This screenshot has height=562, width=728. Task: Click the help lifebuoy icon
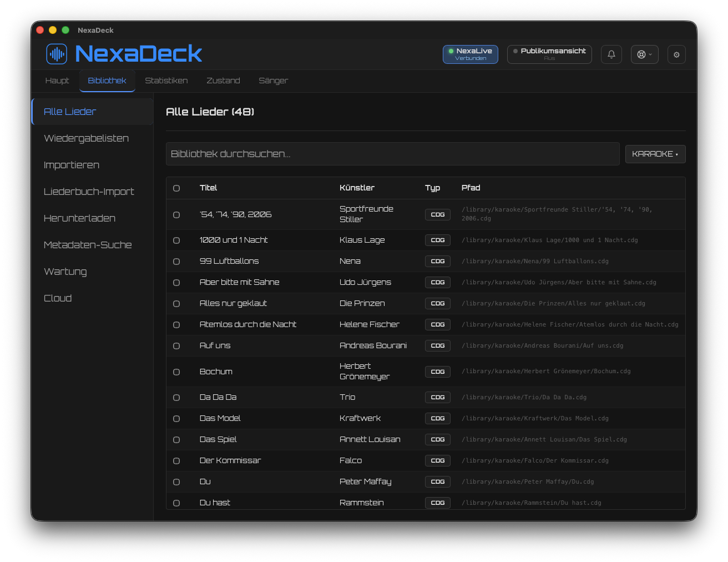coord(641,54)
